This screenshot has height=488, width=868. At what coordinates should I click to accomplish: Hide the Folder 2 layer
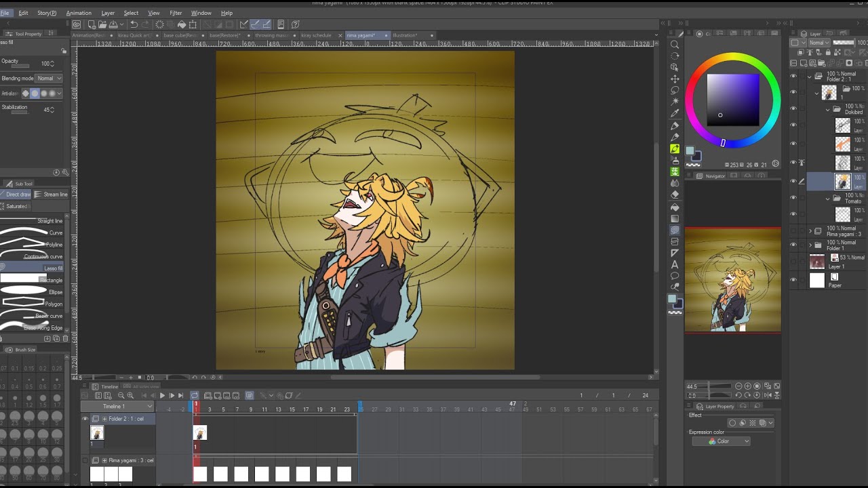click(793, 76)
